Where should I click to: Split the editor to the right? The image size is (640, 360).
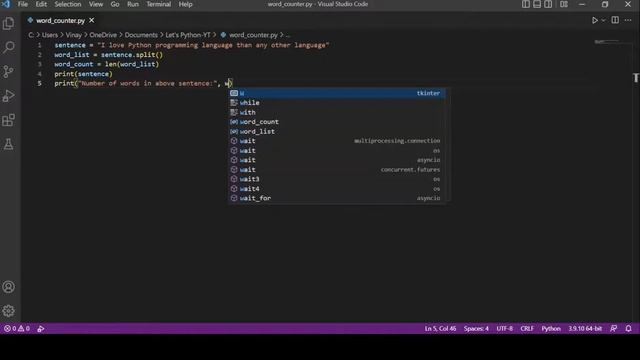[x=615, y=20]
